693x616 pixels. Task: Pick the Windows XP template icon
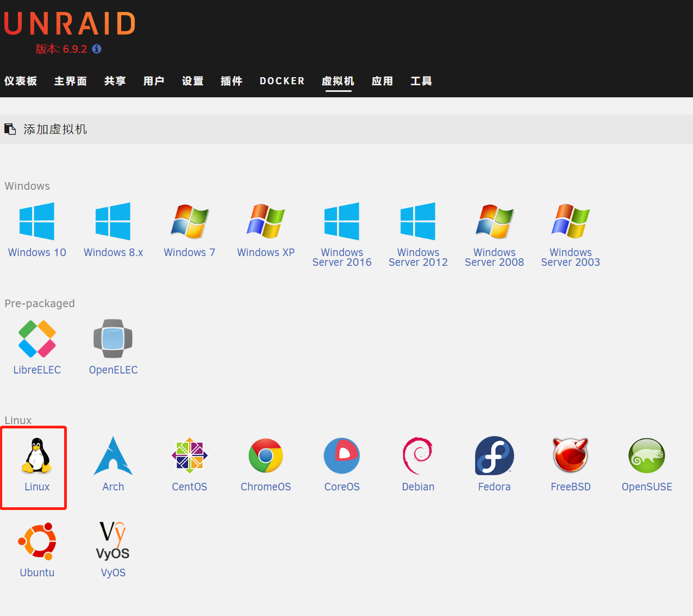click(266, 221)
